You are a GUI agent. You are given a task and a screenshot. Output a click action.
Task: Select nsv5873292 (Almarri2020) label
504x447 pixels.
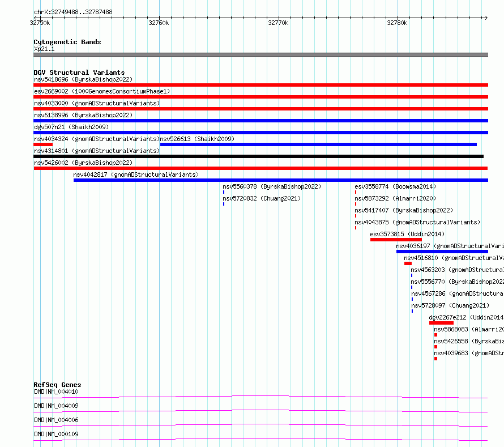click(395, 198)
